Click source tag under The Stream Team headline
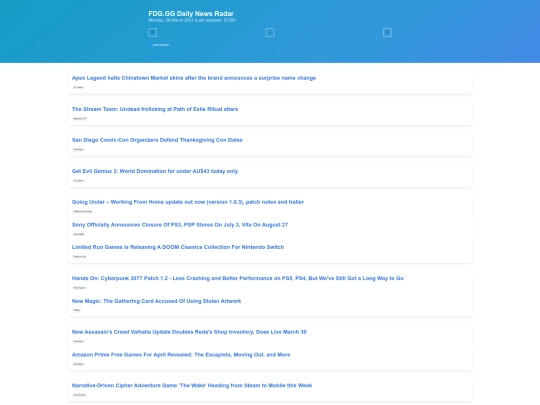The height and width of the screenshot is (405, 540). (80, 118)
